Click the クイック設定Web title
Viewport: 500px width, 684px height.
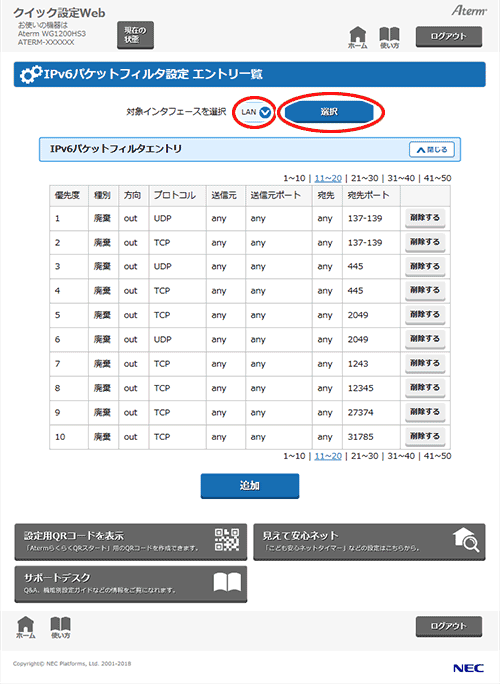coord(59,13)
